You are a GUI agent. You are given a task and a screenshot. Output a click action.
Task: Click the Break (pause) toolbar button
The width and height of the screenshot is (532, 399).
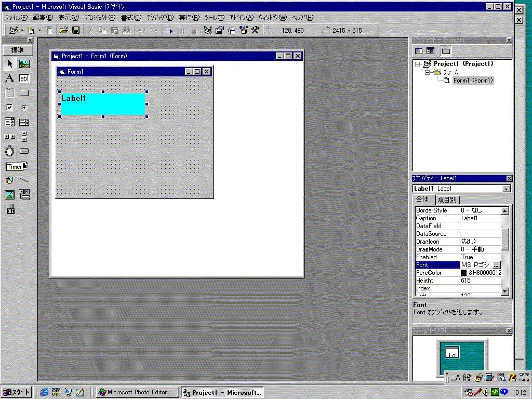[183, 31]
